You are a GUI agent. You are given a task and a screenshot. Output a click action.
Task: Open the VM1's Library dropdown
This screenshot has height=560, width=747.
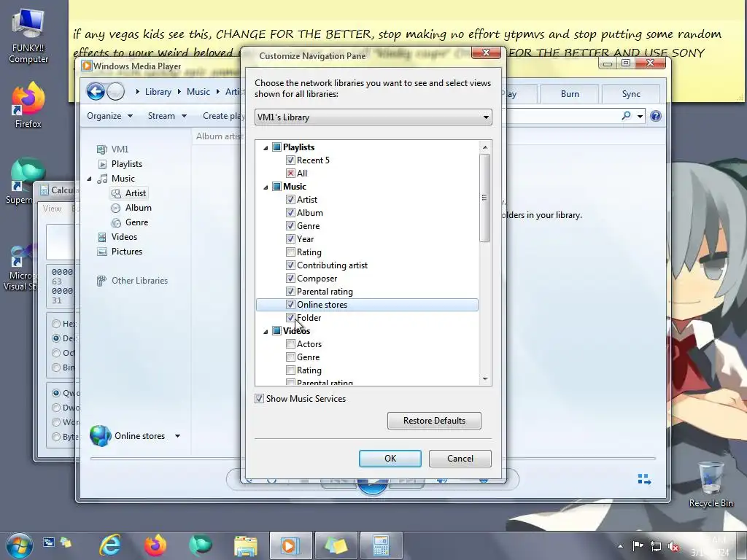[373, 117]
